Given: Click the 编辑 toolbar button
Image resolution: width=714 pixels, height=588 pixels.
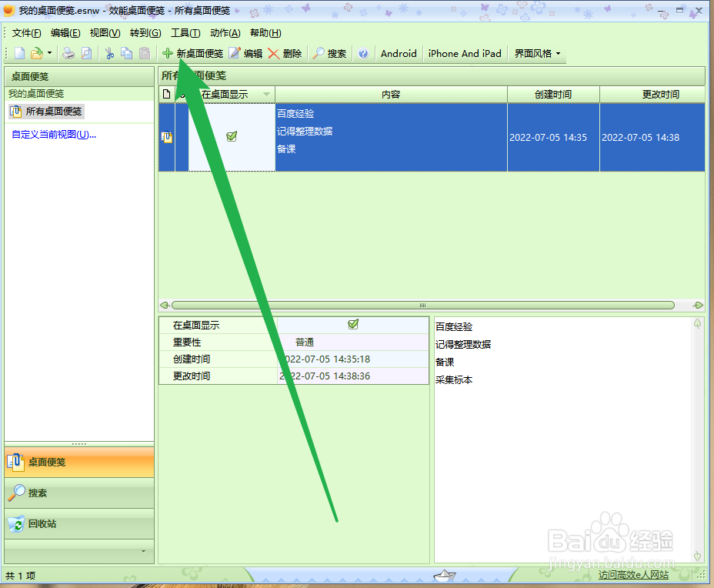Looking at the screenshot, I should coord(246,53).
